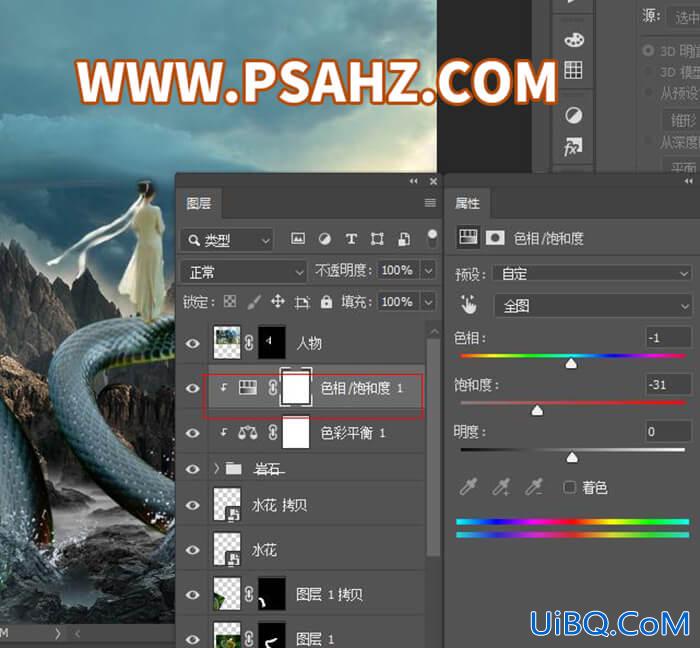The height and width of the screenshot is (648, 700).
Task: Expand the 岩石 layer group
Action: [x=217, y=469]
